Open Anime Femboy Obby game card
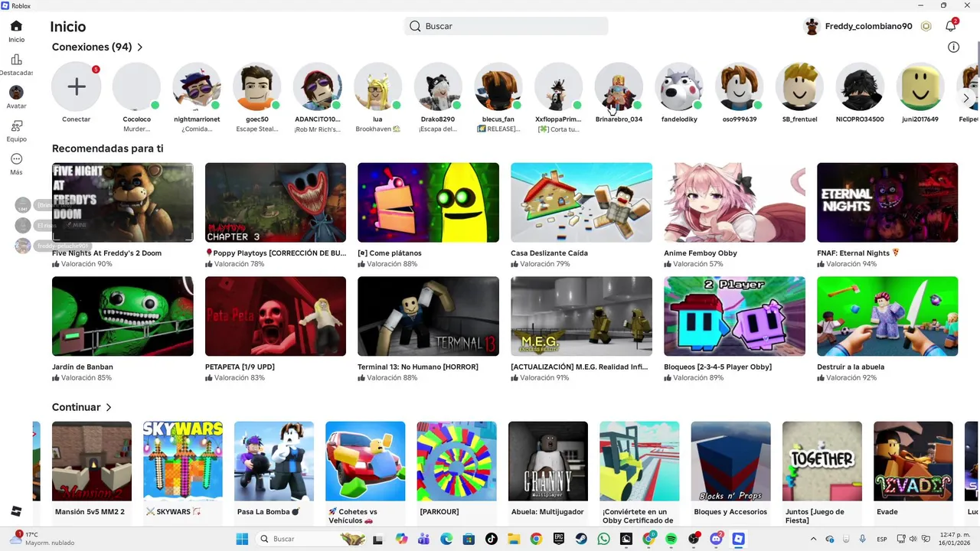980x551 pixels. coord(734,215)
